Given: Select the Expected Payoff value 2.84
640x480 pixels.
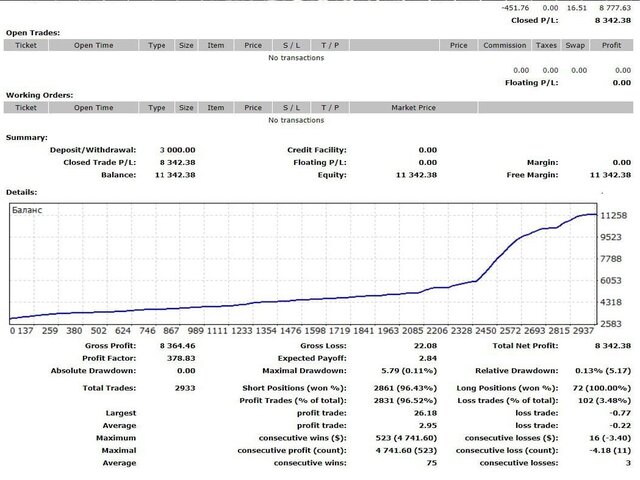Looking at the screenshot, I should coord(427,357).
